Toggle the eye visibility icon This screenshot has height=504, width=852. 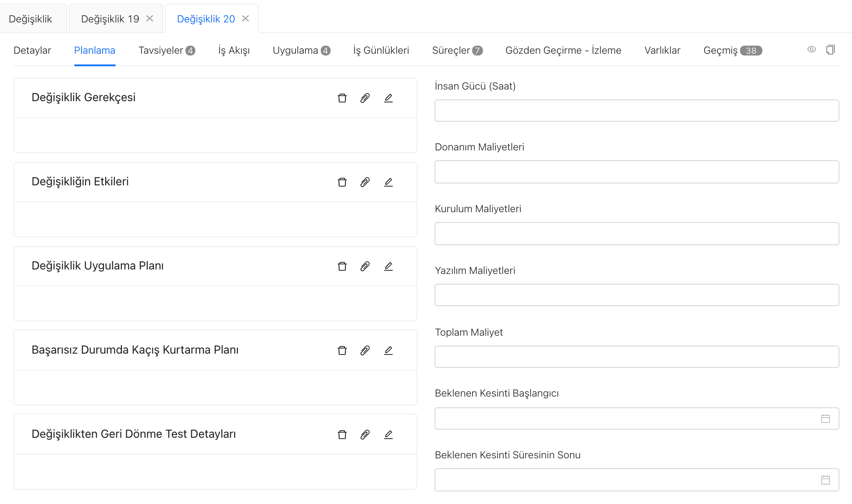[811, 50]
